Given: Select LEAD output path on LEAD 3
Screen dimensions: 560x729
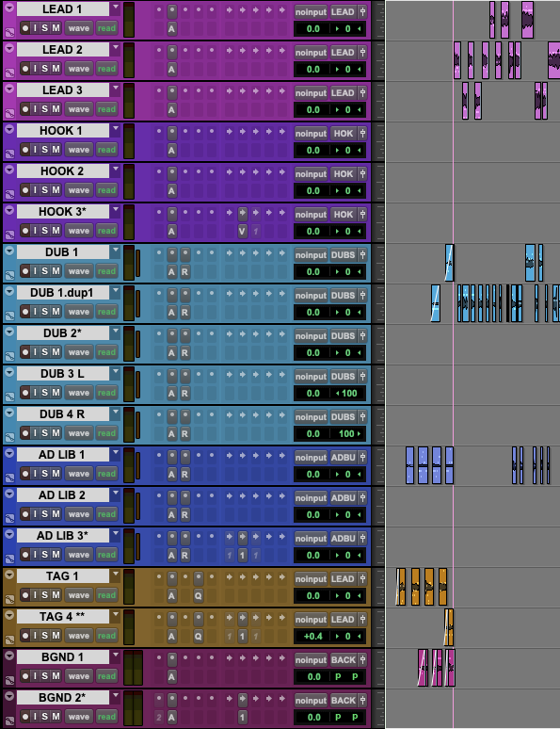Looking at the screenshot, I should click(343, 93).
